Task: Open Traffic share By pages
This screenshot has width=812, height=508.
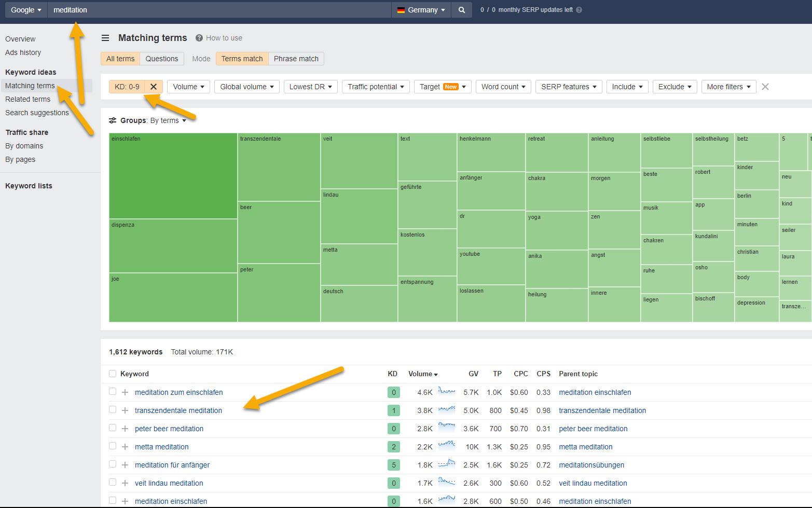Action: [20, 159]
